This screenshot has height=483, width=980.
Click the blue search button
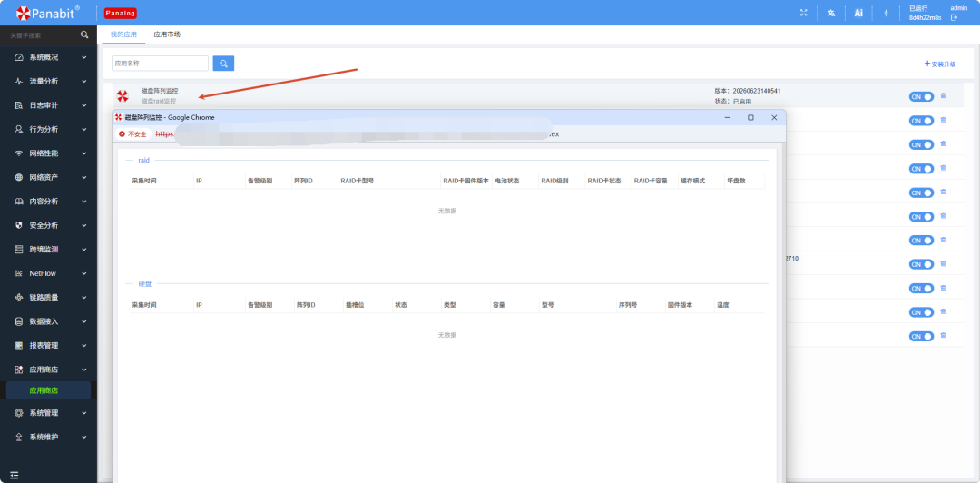click(223, 64)
